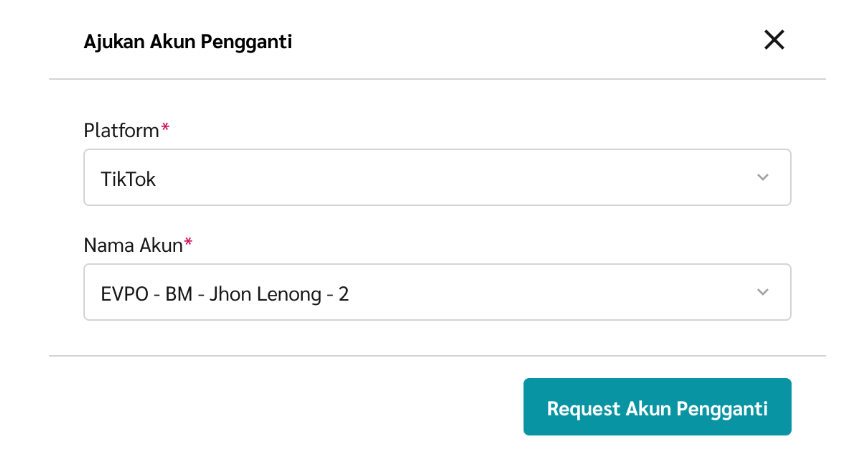Open the Nama Akun combo box
The width and height of the screenshot is (849, 461).
(437, 293)
